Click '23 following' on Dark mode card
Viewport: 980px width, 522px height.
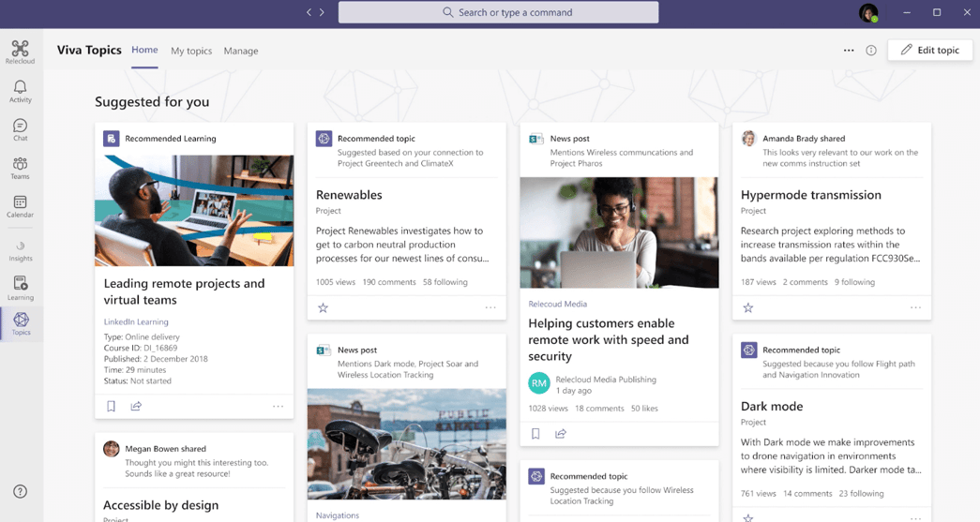pos(861,494)
